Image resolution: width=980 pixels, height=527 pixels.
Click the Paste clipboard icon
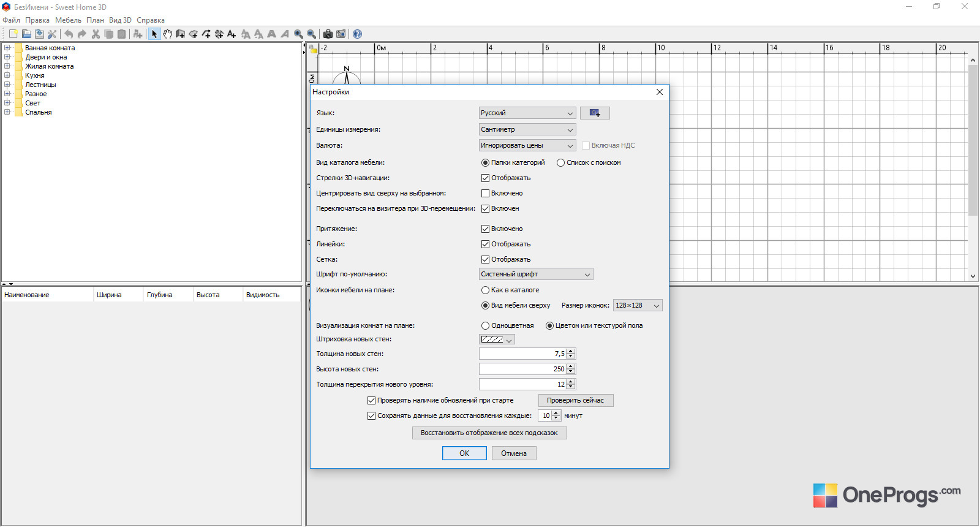(x=121, y=34)
